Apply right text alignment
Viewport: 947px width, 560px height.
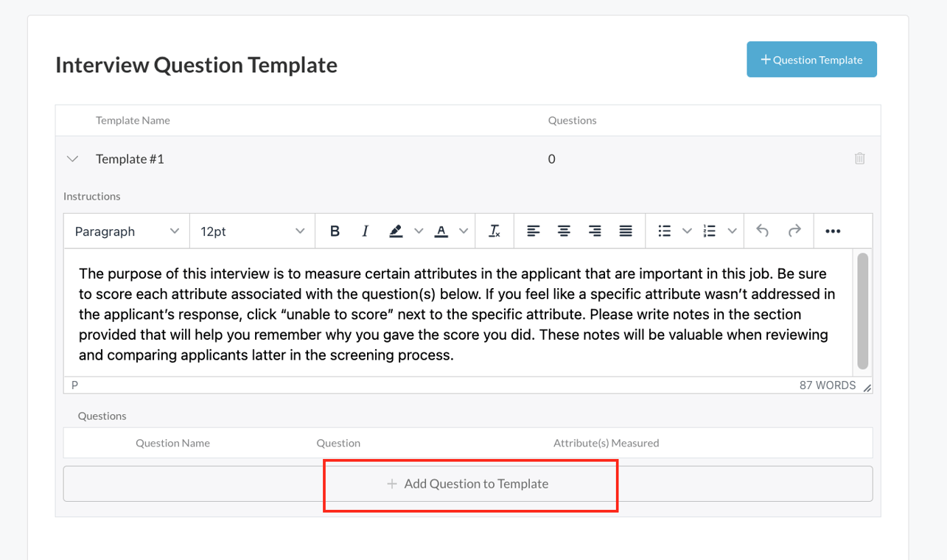[x=594, y=231]
